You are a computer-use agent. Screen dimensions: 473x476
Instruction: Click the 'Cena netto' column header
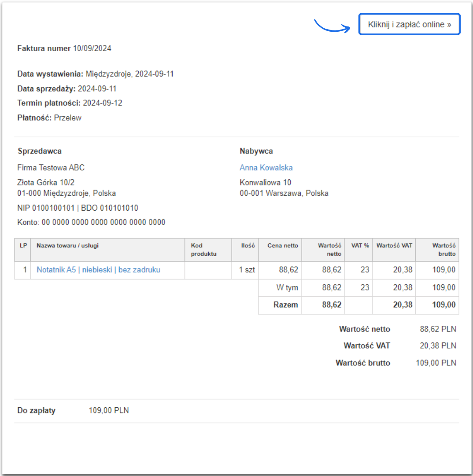(283, 245)
